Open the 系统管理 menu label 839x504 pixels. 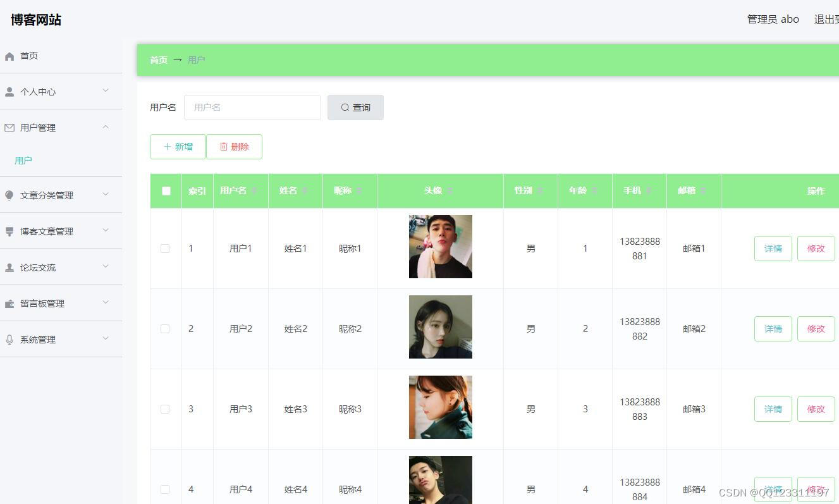click(x=38, y=340)
